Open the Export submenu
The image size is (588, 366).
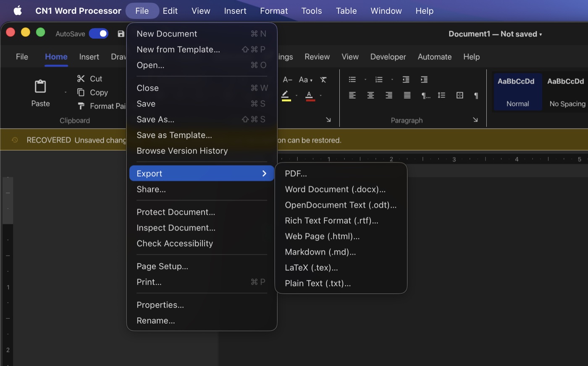point(202,174)
